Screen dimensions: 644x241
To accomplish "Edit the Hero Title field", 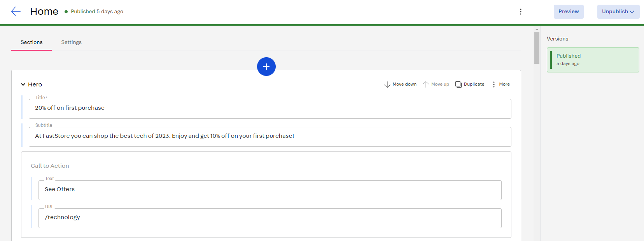I will point(270,109).
